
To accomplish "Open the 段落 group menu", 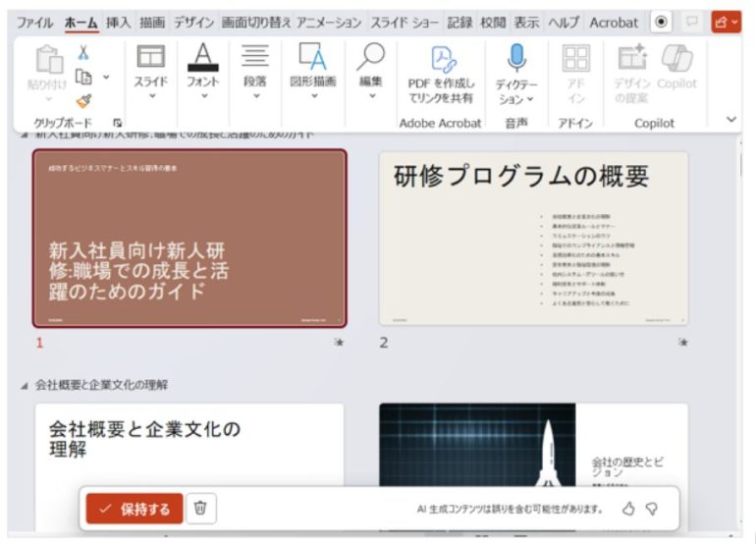I will point(255,72).
